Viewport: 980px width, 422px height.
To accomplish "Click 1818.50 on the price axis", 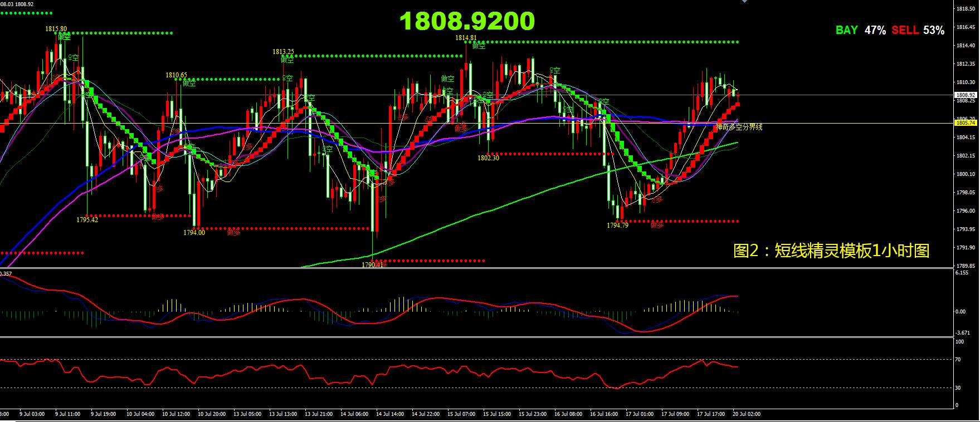I will coord(965,9).
